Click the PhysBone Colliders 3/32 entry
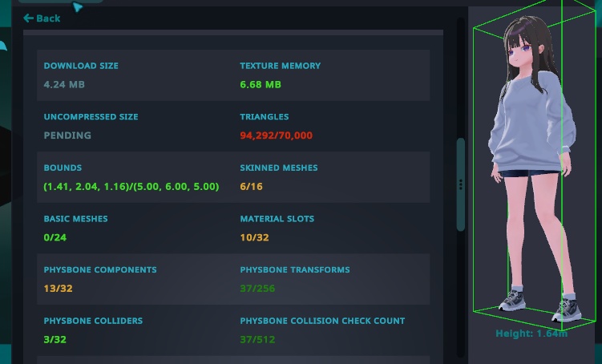602x364 pixels. (x=55, y=339)
